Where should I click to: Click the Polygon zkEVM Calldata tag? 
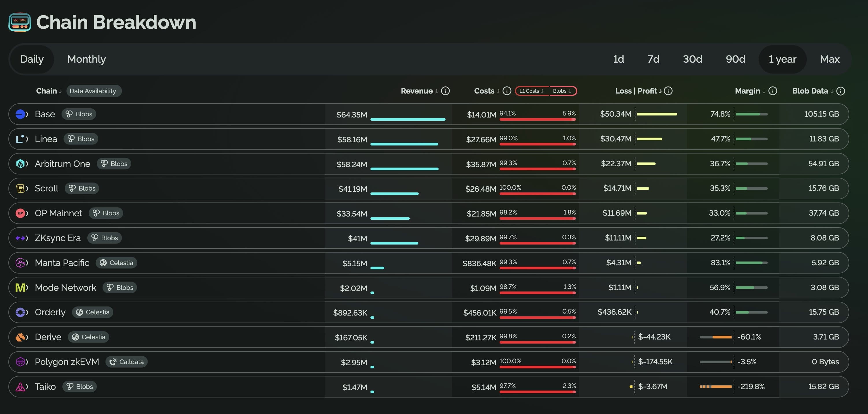pos(127,362)
